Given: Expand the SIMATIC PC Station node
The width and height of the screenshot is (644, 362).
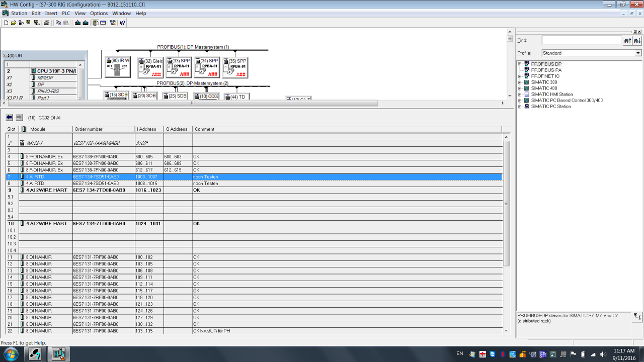Looking at the screenshot, I should coord(520,107).
